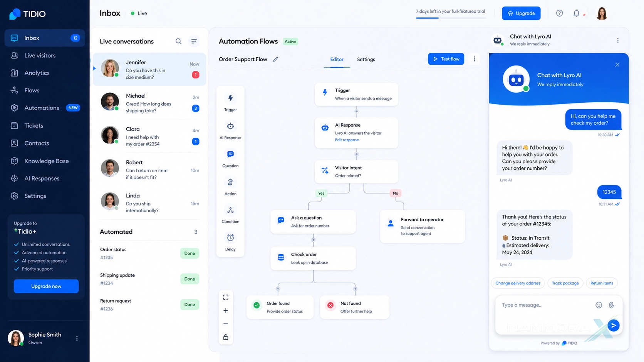Select the Question tool in the palette

pyautogui.click(x=230, y=158)
